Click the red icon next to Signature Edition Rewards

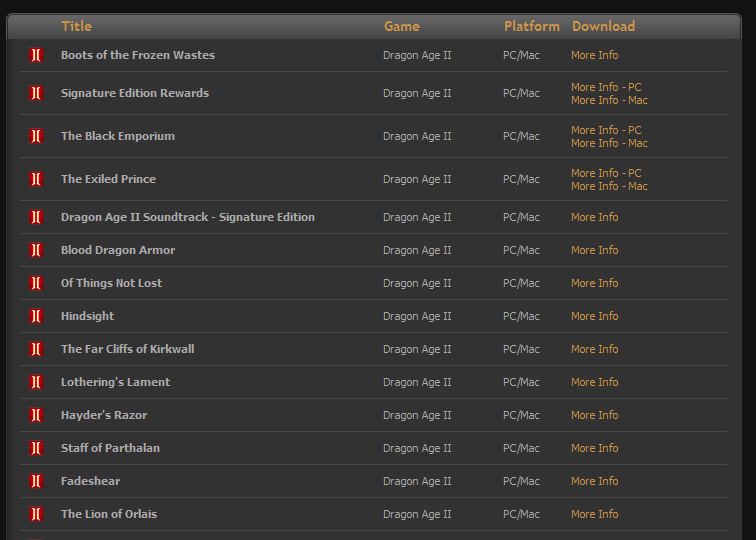(x=36, y=93)
